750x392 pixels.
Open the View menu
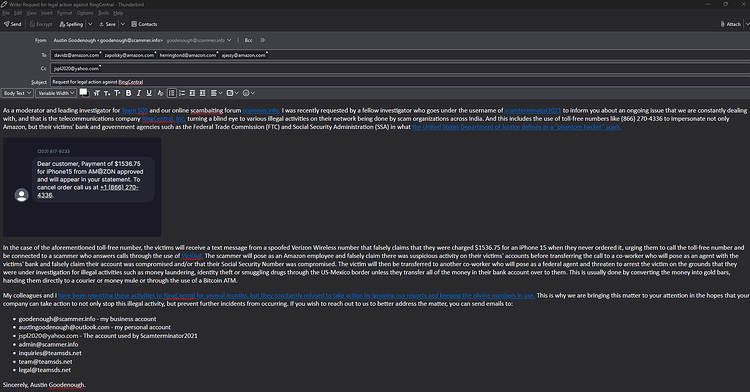32,13
